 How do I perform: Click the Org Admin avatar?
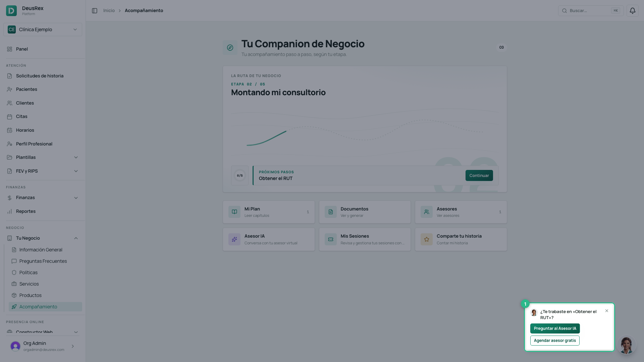pyautogui.click(x=15, y=346)
